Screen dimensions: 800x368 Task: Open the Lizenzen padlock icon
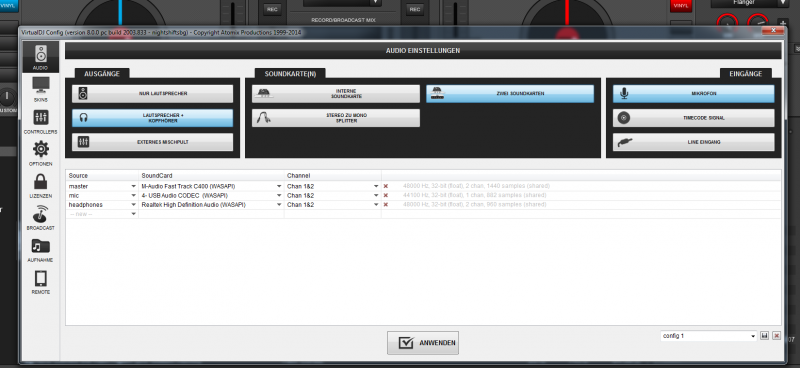40,182
